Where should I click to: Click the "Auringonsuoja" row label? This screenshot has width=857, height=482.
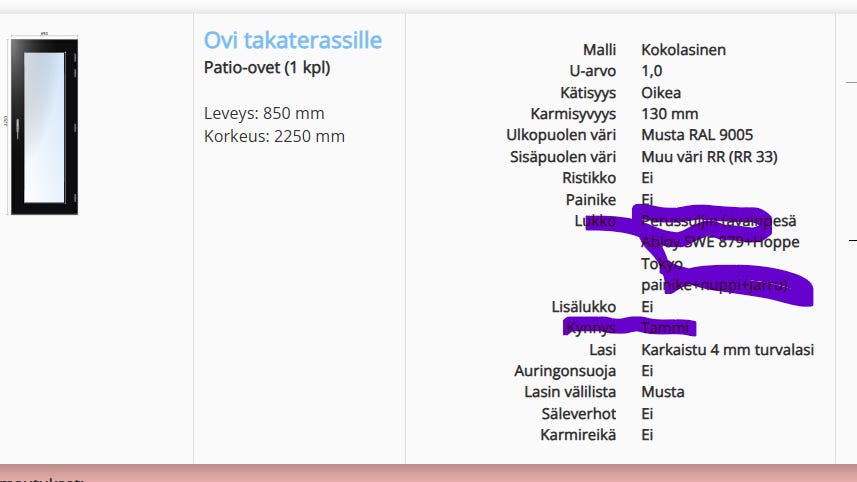(565, 371)
